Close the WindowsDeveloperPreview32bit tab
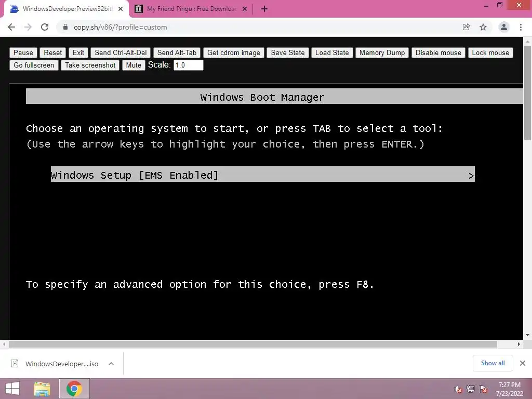The width and height of the screenshot is (532, 399). 121,9
